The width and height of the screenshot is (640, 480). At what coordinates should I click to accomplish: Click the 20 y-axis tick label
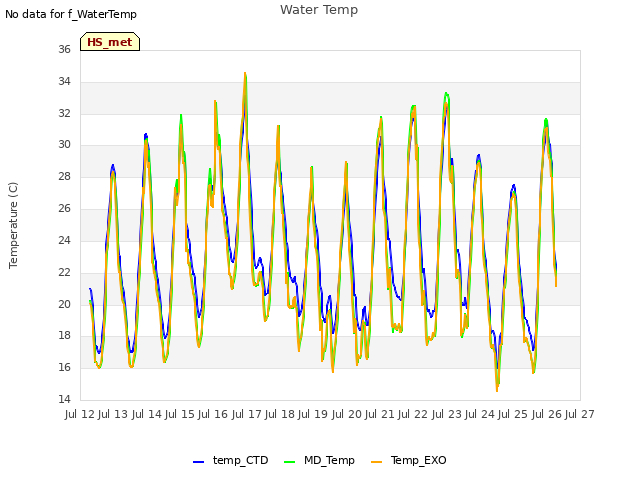(64, 304)
